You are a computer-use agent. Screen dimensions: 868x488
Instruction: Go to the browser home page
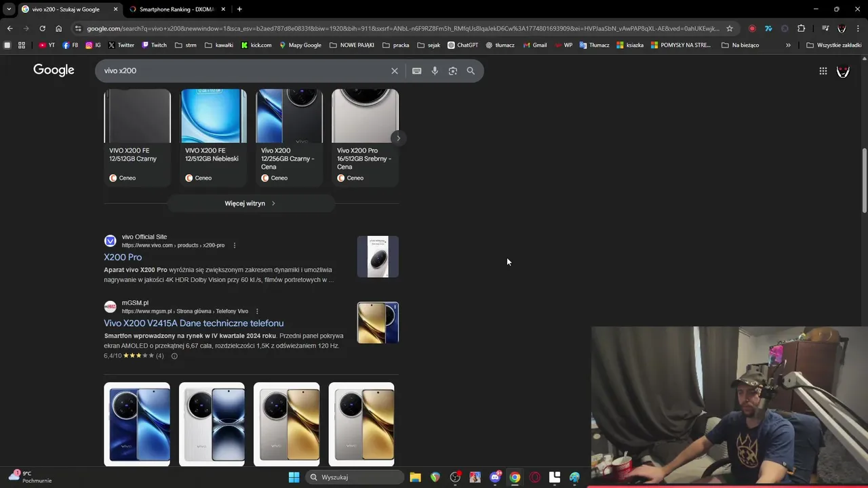point(58,28)
